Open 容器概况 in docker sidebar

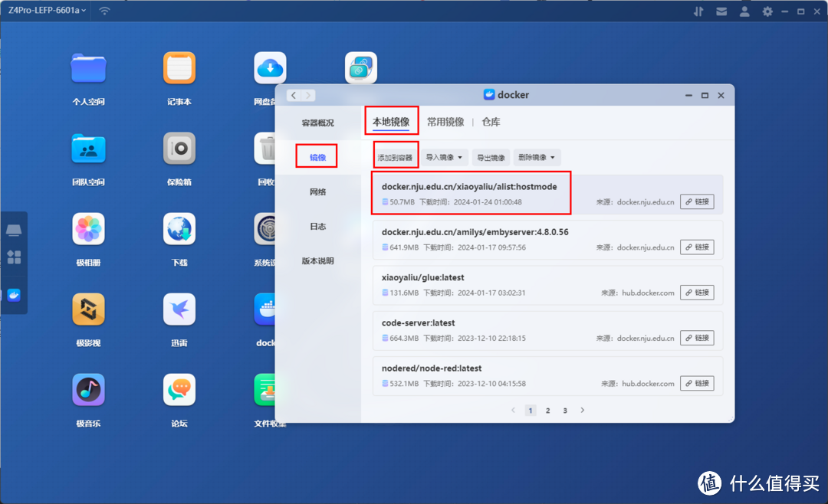click(318, 123)
